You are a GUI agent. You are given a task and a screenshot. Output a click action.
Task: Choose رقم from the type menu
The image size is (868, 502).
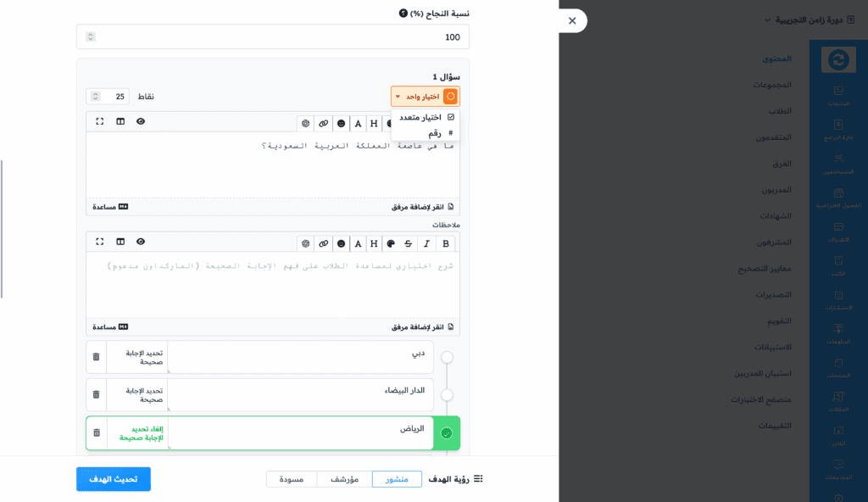(x=426, y=133)
